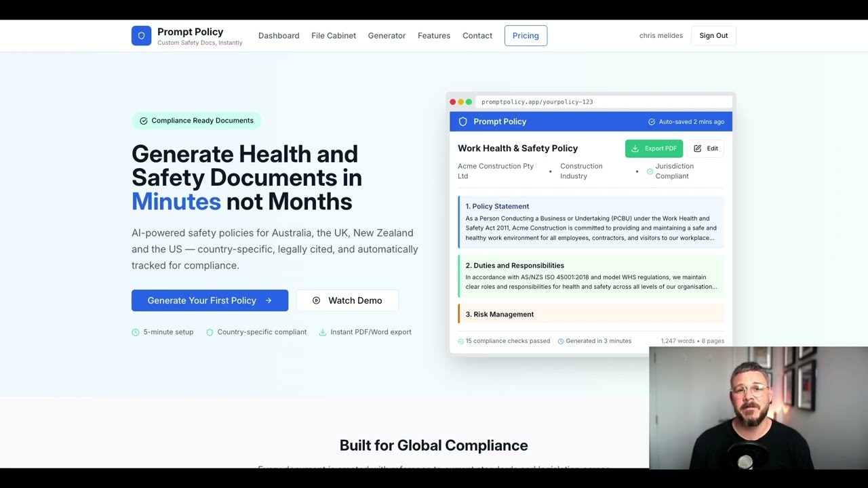This screenshot has height=488, width=868.
Task: Click the Edit button in policy preview
Action: 705,148
